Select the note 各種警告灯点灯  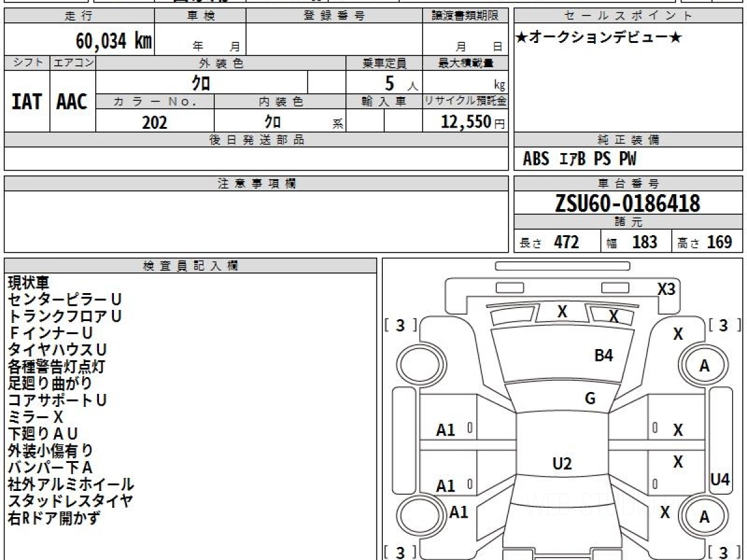point(57,366)
